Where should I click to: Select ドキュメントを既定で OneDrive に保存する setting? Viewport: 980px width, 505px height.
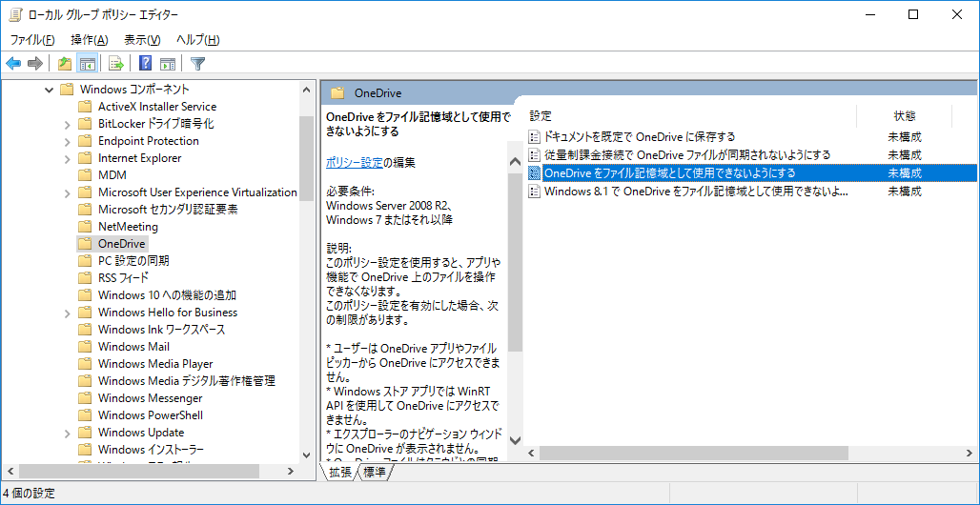pyautogui.click(x=640, y=137)
